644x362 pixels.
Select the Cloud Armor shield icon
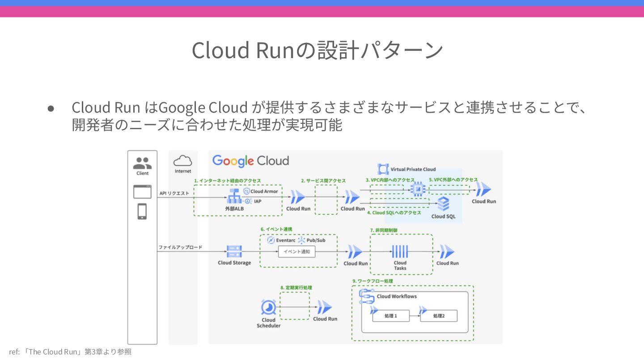(246, 191)
